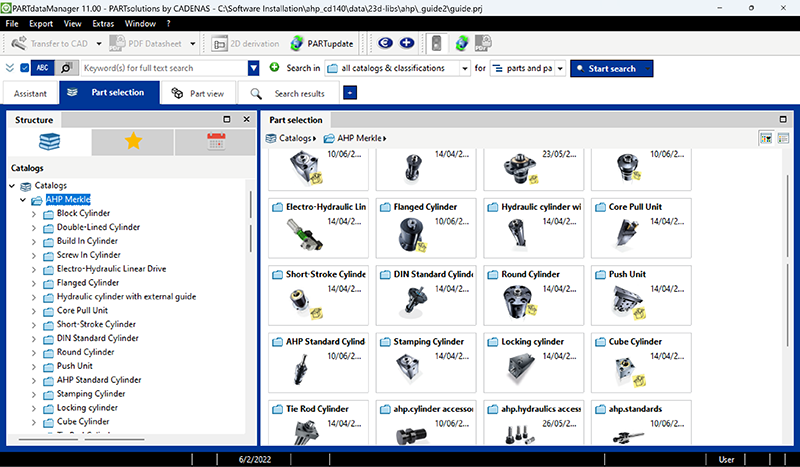Switch to the Part selection tab
This screenshot has height=467, width=800.
tap(110, 92)
